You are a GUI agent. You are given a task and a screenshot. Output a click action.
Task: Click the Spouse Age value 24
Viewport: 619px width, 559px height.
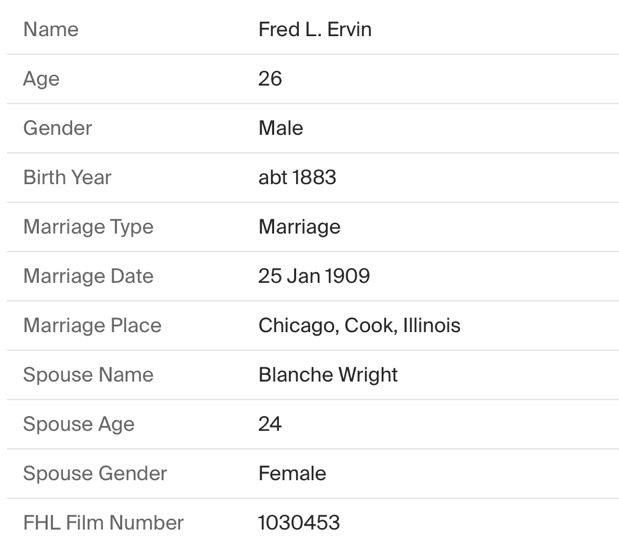(x=270, y=424)
